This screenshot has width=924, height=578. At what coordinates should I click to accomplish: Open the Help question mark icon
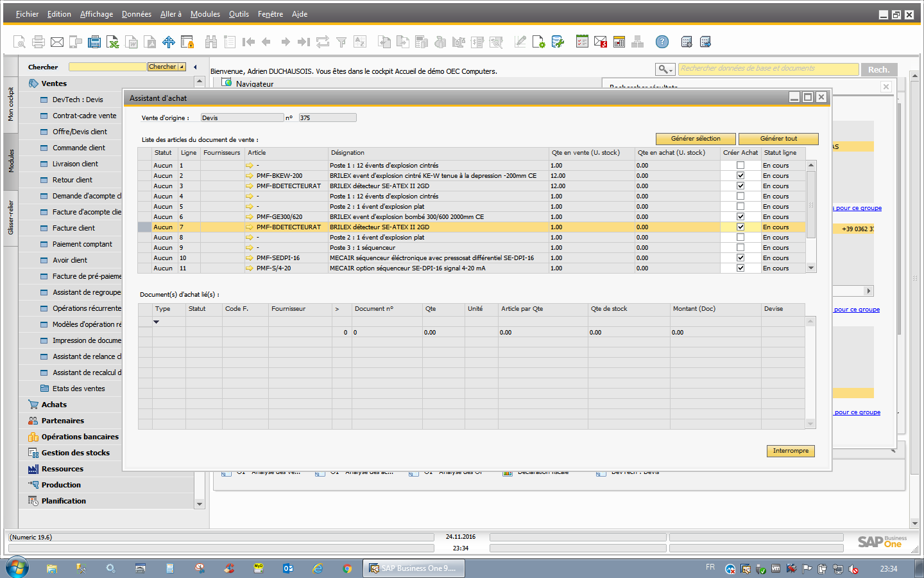point(662,42)
